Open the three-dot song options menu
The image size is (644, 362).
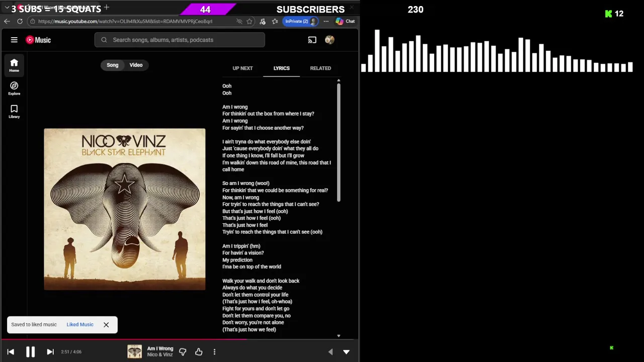(214, 352)
